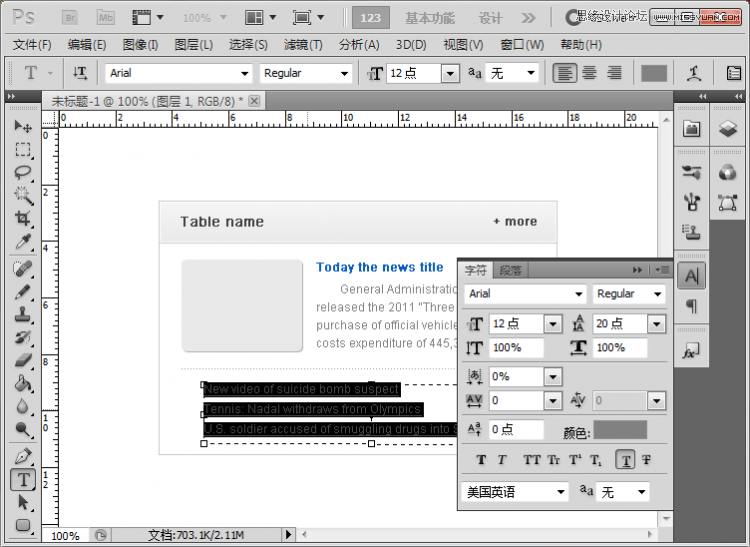Select the Lasso tool
The width and height of the screenshot is (750, 547).
point(23,172)
